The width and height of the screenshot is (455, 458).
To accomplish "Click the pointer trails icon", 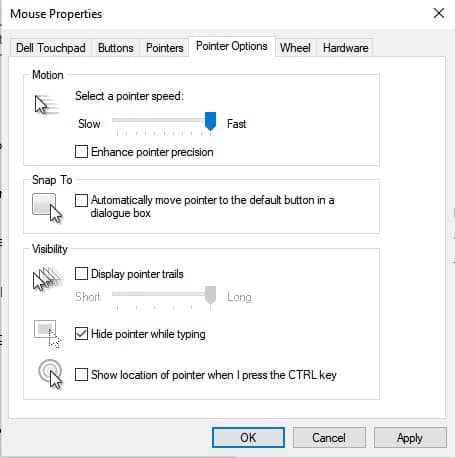I will click(x=48, y=278).
